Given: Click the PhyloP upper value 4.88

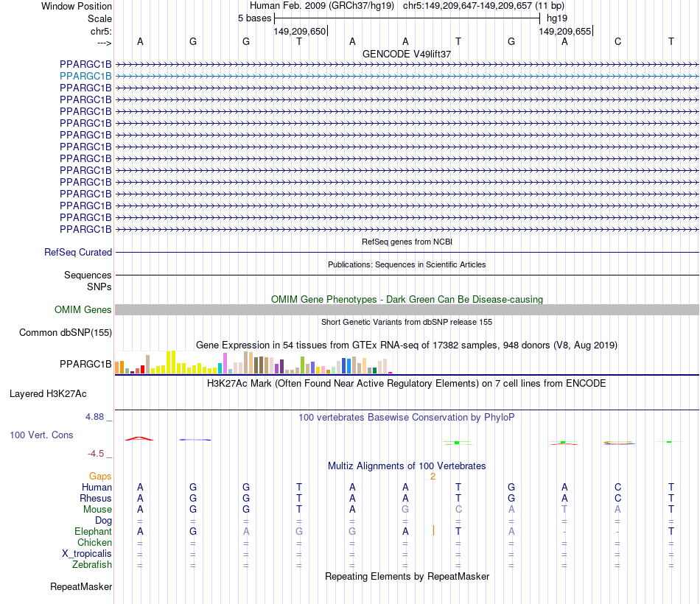Looking at the screenshot, I should click(x=94, y=417).
